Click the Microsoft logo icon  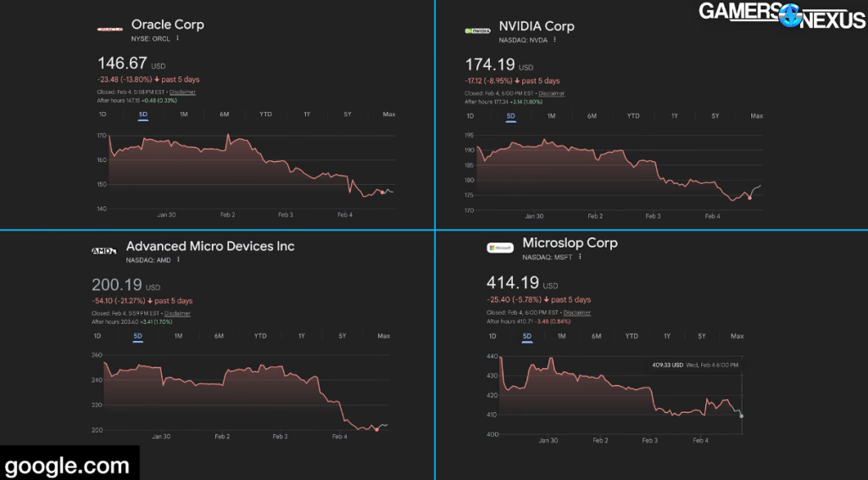(500, 248)
